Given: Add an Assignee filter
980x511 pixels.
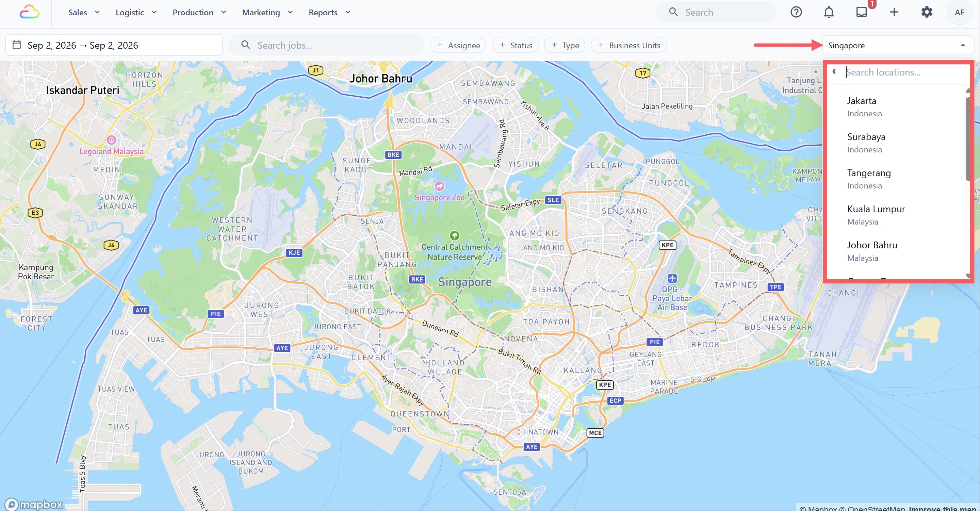Looking at the screenshot, I should (x=458, y=45).
